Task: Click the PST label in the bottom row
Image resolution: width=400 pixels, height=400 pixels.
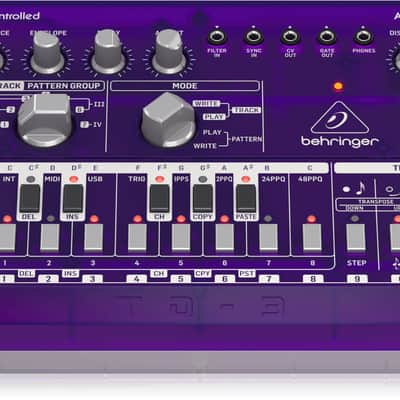Action: coord(246,274)
